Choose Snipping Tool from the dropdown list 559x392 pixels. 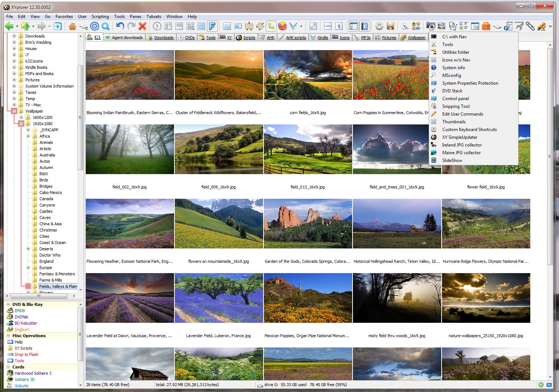pyautogui.click(x=456, y=106)
